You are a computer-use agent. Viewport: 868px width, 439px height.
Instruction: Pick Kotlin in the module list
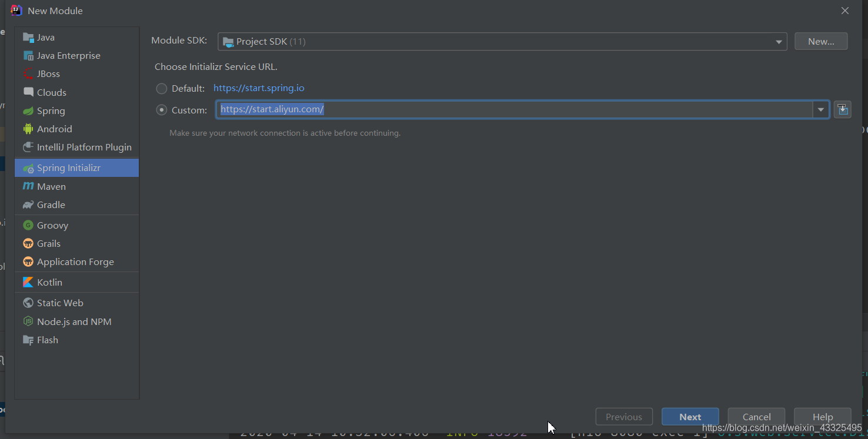76,282
